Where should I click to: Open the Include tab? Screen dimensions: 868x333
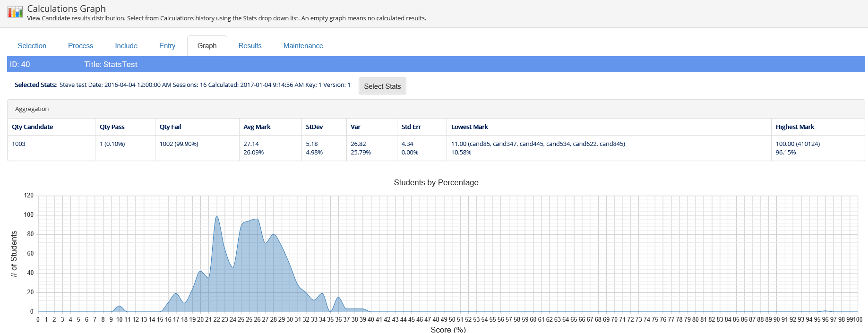pyautogui.click(x=126, y=46)
